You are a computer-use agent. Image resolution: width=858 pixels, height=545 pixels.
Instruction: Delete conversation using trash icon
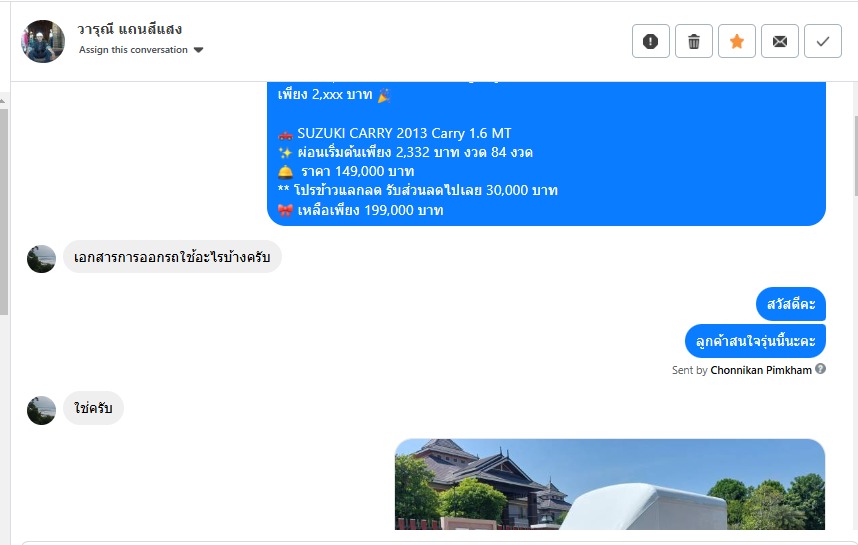pos(694,41)
